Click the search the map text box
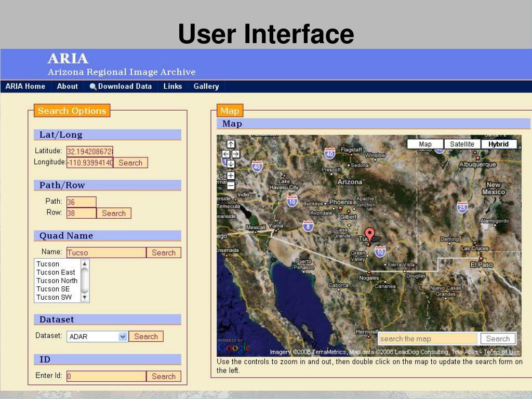Viewport: 532px width, 399px height. click(428, 339)
